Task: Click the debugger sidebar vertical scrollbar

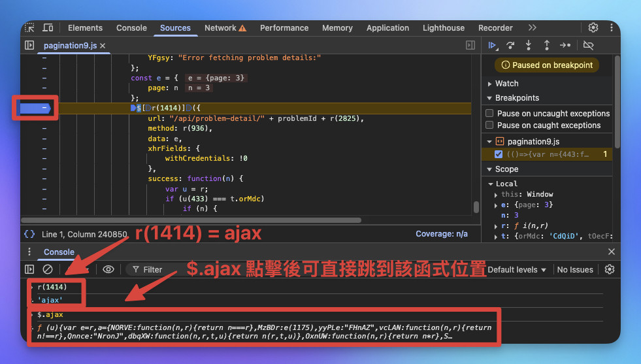Action: [617, 102]
